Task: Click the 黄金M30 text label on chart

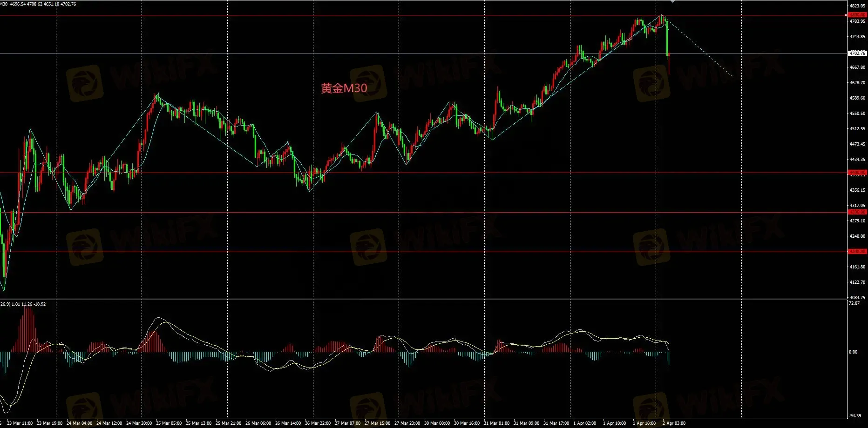Action: click(x=344, y=88)
